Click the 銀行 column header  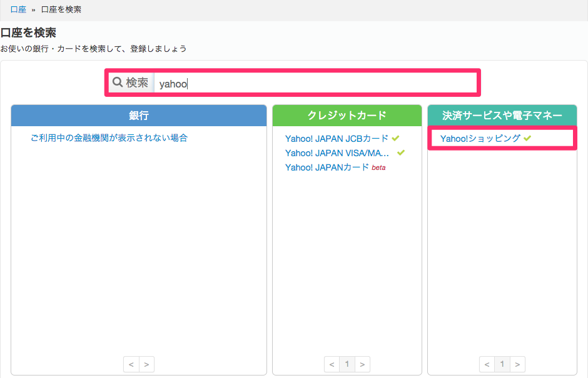(x=139, y=116)
